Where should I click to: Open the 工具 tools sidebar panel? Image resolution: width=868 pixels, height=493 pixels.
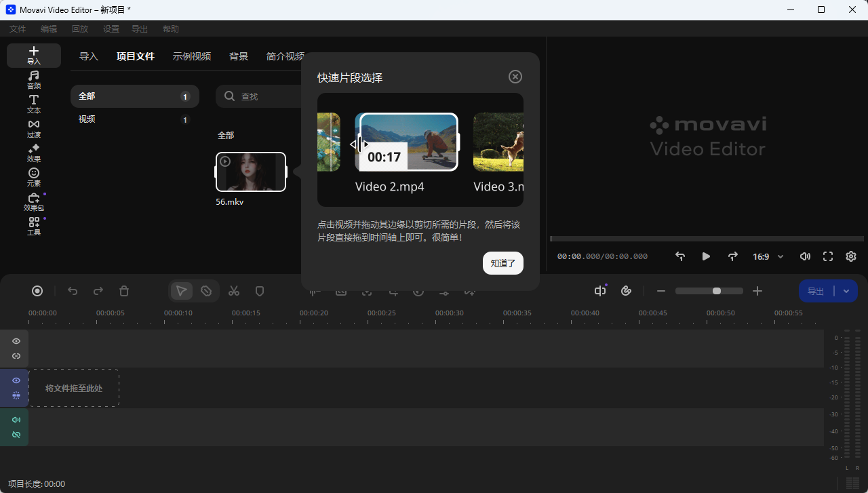(x=34, y=226)
